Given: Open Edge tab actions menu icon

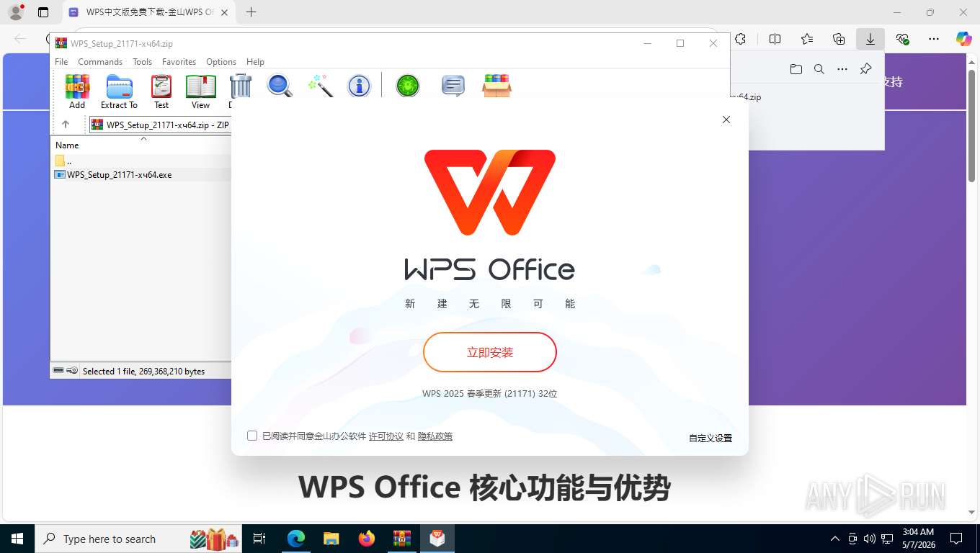Looking at the screenshot, I should (x=43, y=12).
